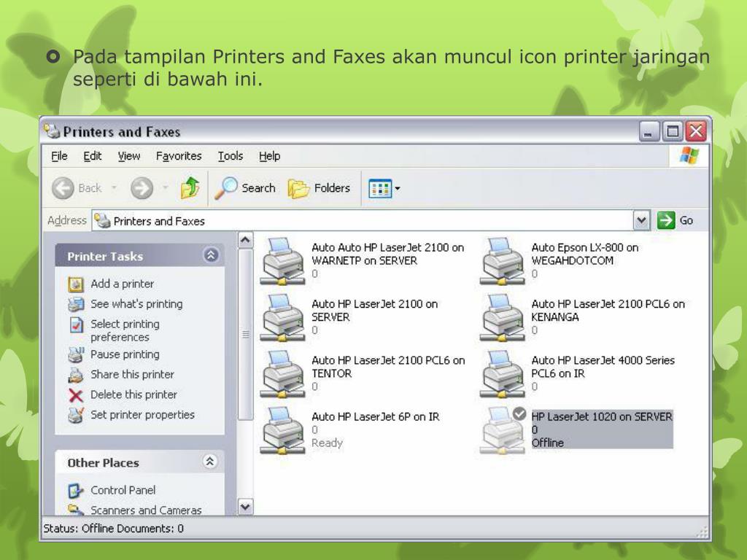
Task: Click the Share this printer icon
Action: 76,375
